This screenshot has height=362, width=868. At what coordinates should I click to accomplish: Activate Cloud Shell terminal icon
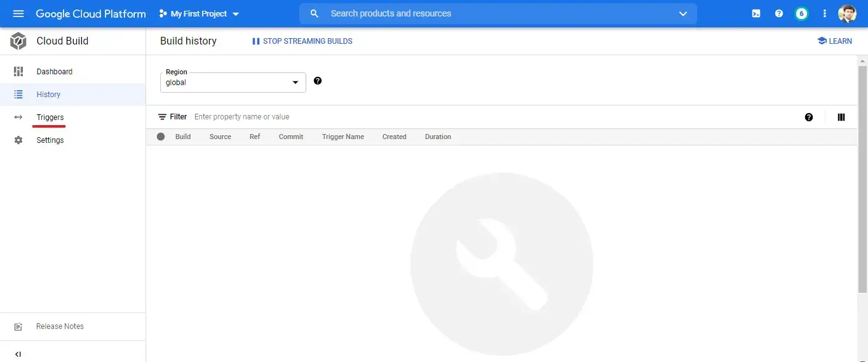coord(756,13)
